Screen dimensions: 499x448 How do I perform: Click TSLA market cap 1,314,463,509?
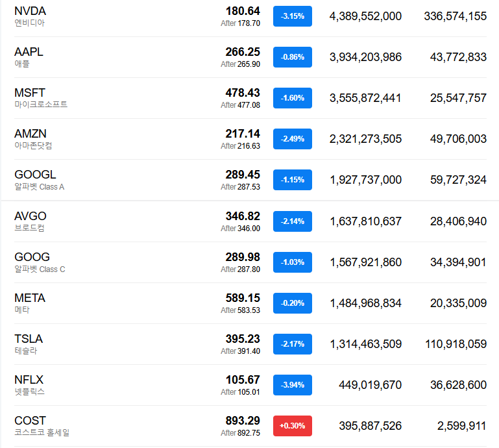[x=366, y=344]
